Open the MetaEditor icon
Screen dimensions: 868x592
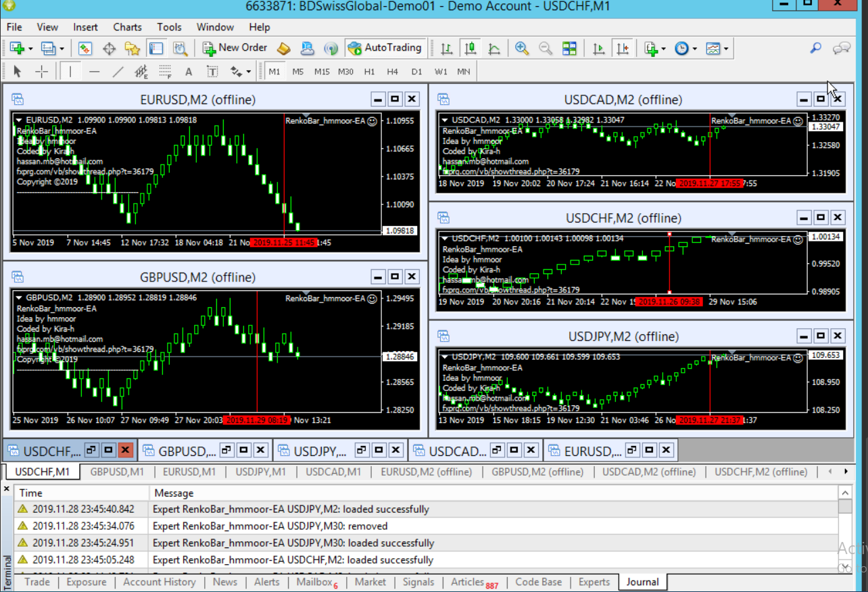point(284,48)
